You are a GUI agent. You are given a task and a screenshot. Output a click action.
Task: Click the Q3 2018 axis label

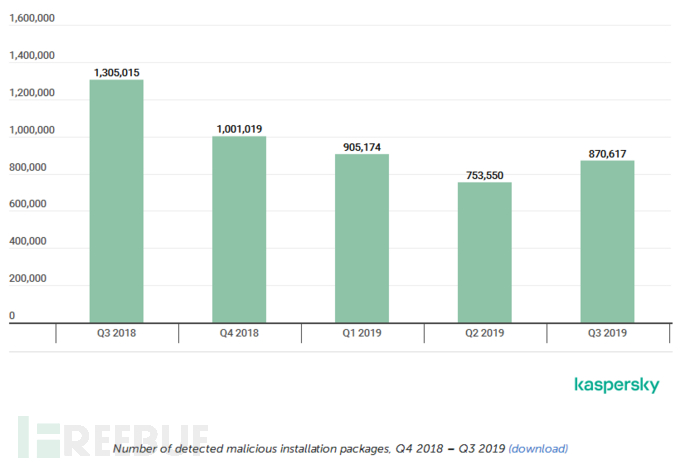pos(117,334)
